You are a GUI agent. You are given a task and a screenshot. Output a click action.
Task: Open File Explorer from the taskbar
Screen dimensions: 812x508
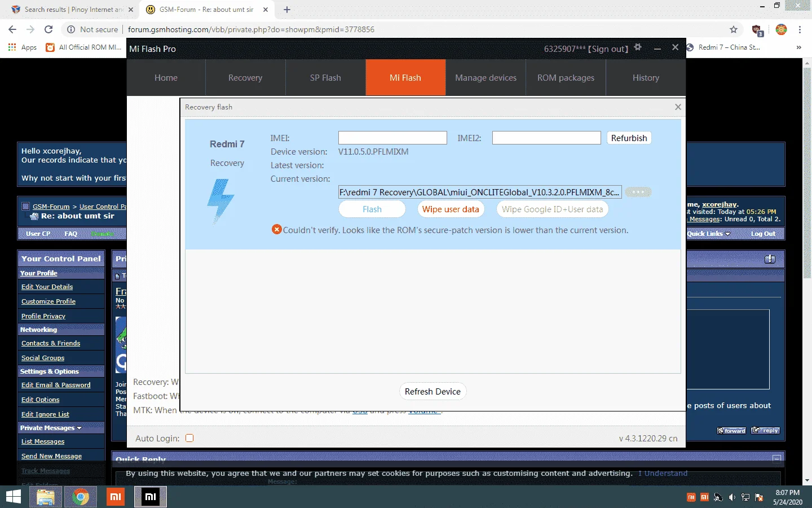tap(46, 497)
